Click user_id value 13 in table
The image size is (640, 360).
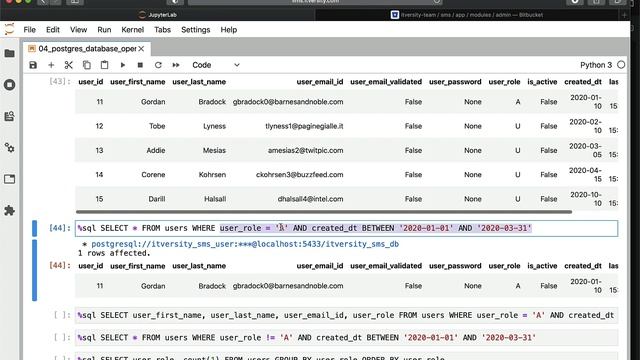tap(99, 150)
